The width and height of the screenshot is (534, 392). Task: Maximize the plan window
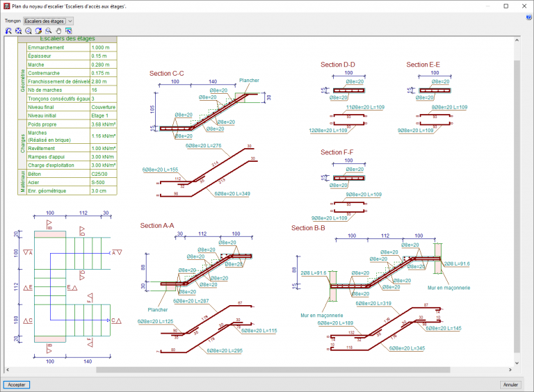coord(506,6)
